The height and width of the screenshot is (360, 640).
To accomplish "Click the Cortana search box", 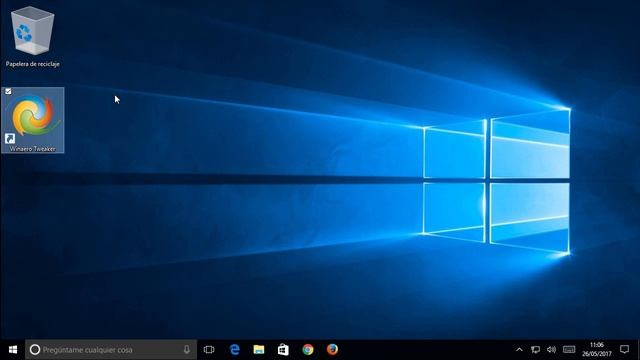I will click(111, 350).
